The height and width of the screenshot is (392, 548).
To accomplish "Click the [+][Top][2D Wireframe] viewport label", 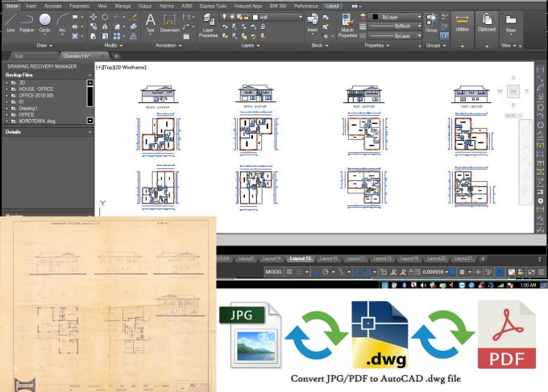I will 121,68.
